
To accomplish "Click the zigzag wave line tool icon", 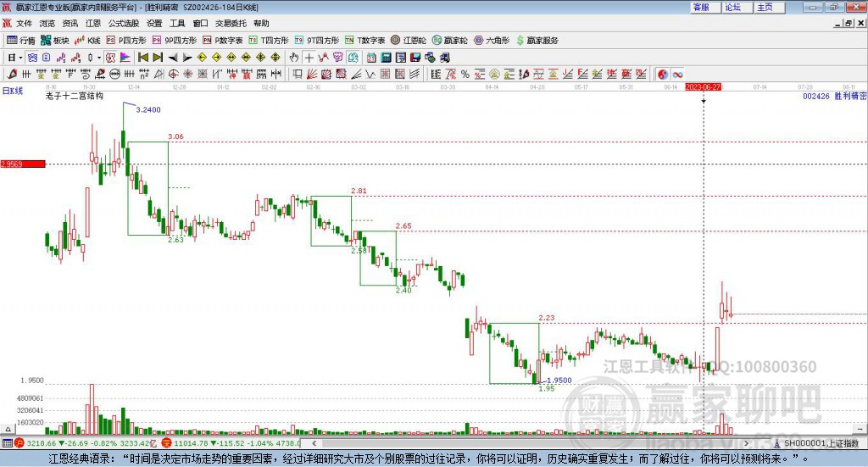I will [370, 74].
